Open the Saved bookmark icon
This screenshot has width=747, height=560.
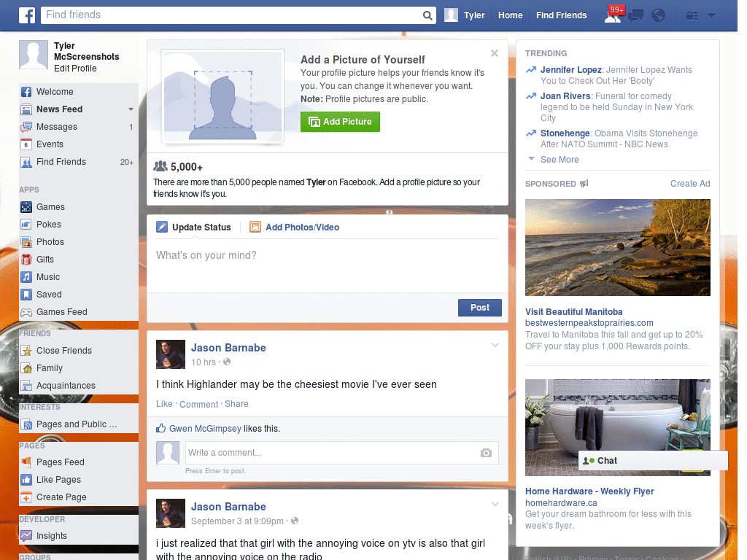26,295
